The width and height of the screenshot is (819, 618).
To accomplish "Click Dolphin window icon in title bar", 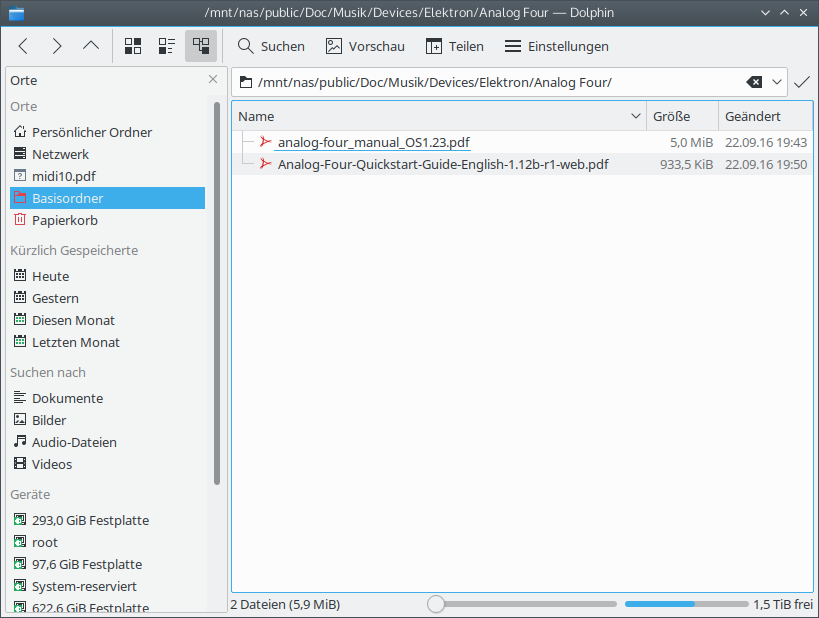I will pyautogui.click(x=16, y=13).
